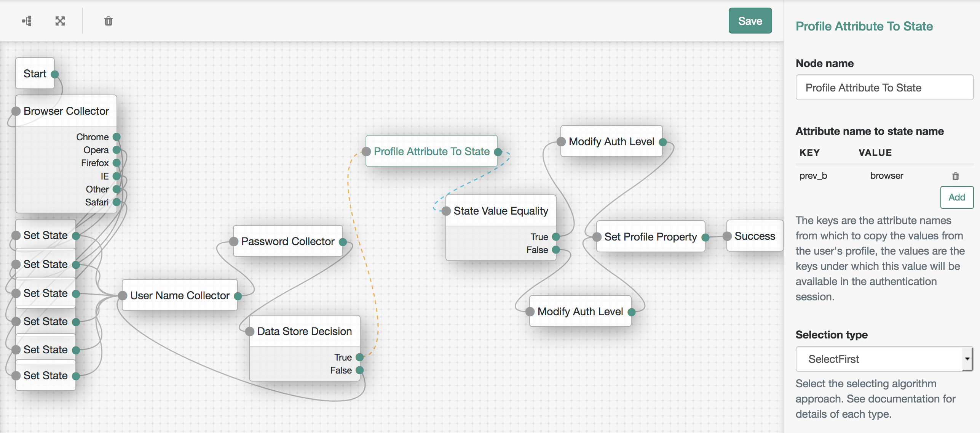Click State Value Equality False output dot
Viewport: 980px width, 433px height.
tap(556, 250)
